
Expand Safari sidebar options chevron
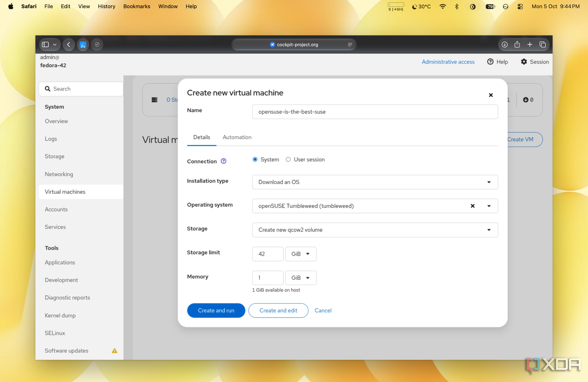(x=55, y=44)
